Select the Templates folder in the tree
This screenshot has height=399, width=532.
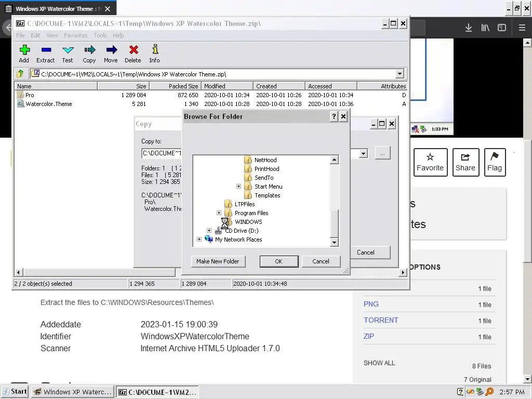(x=268, y=195)
